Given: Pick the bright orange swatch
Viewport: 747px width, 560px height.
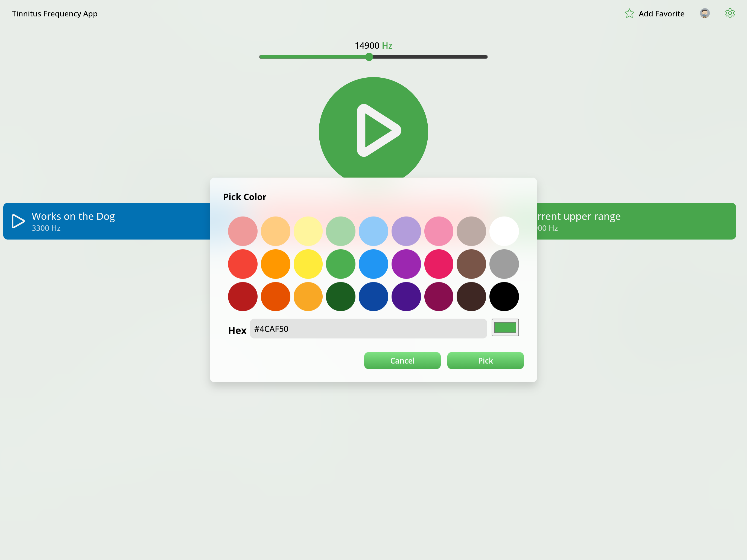Looking at the screenshot, I should (x=276, y=264).
